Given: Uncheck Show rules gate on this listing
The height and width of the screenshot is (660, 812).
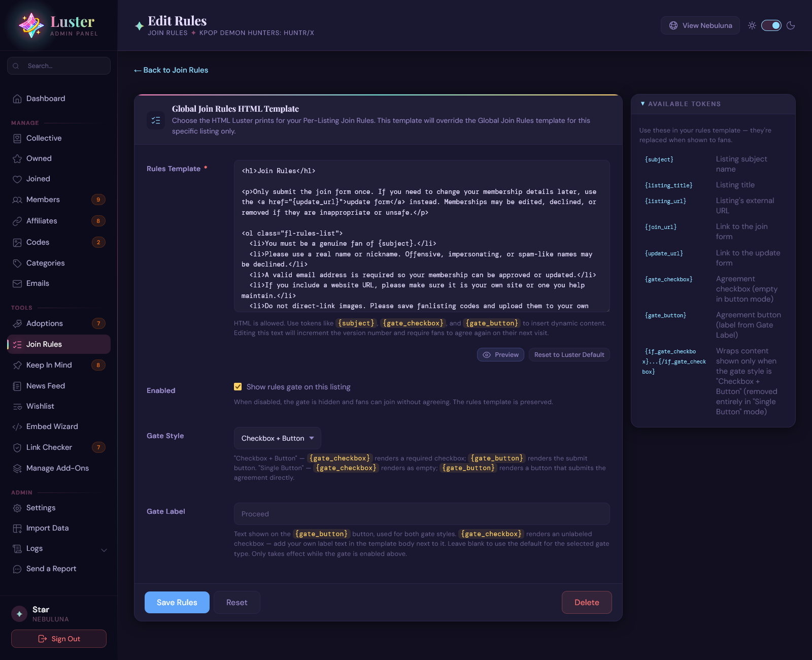Looking at the screenshot, I should click(238, 387).
